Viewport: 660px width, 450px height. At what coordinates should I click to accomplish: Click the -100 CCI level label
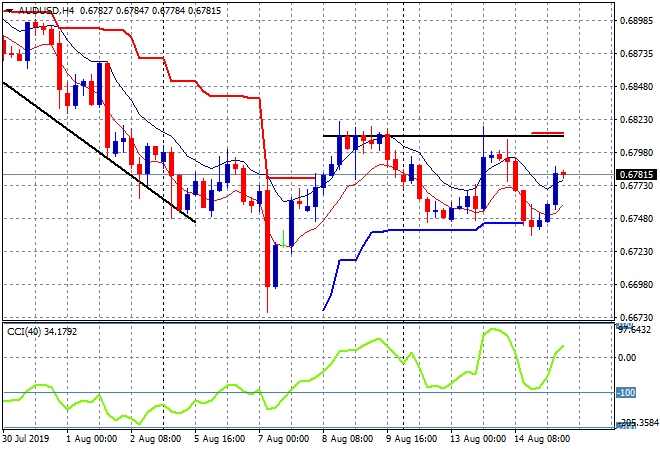click(x=626, y=393)
